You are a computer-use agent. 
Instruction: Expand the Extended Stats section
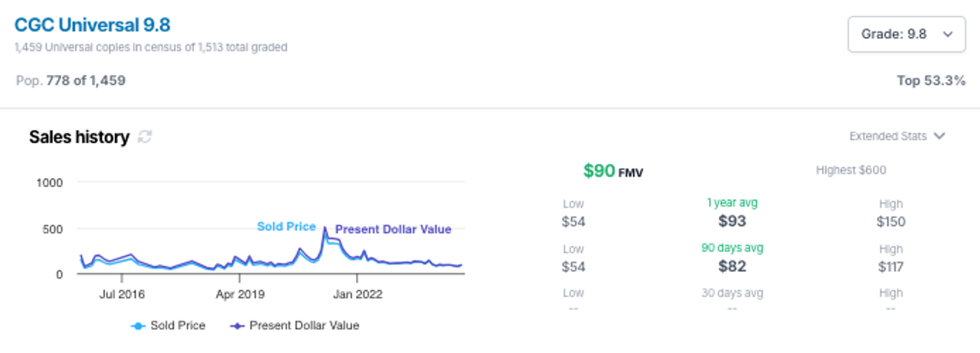(897, 136)
